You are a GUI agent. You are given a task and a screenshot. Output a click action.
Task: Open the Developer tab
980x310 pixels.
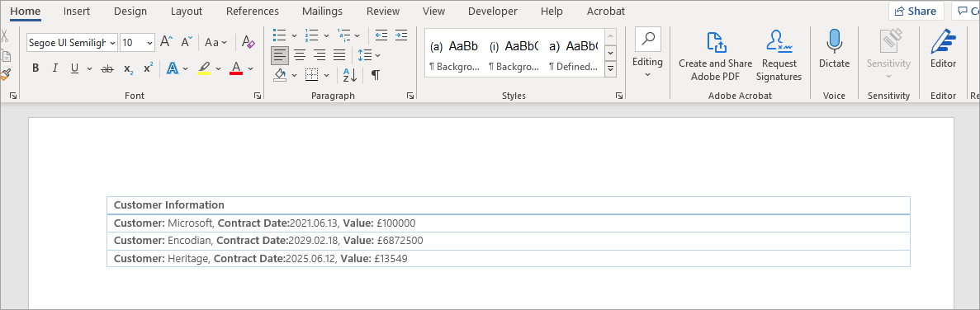coord(493,12)
